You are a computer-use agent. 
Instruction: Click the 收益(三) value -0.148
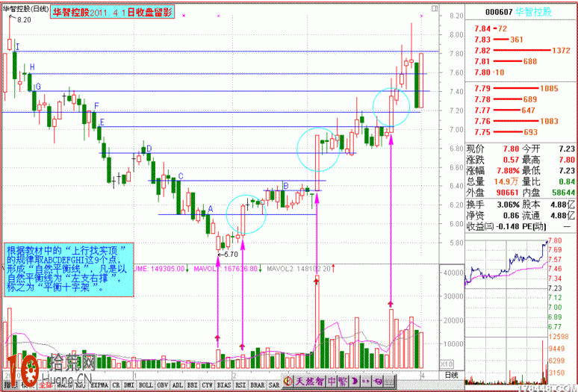point(508,226)
